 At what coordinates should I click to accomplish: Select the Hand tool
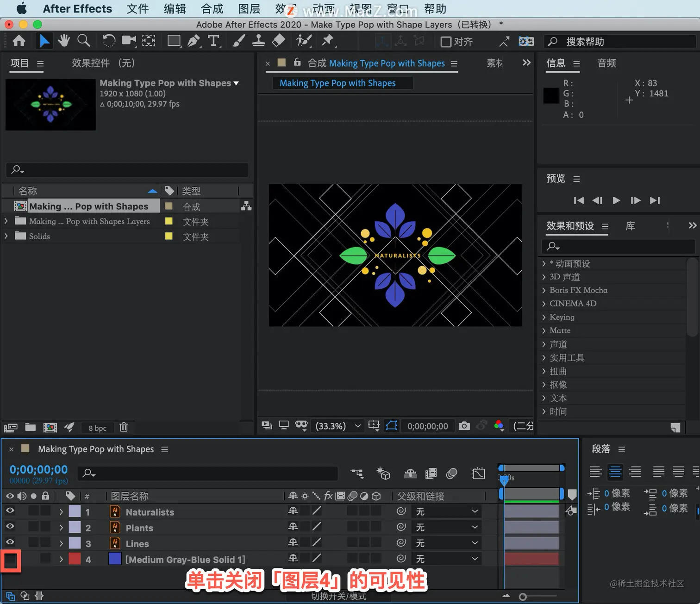tap(64, 41)
